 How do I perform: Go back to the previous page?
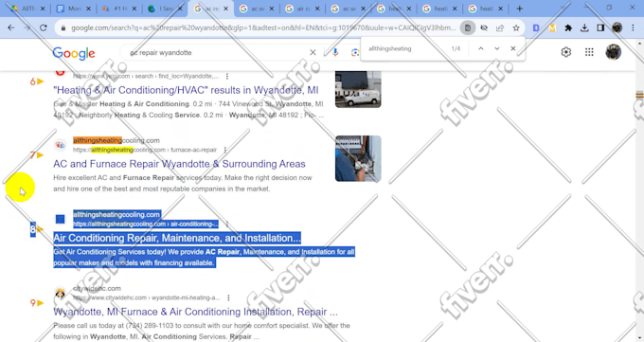tap(11, 28)
